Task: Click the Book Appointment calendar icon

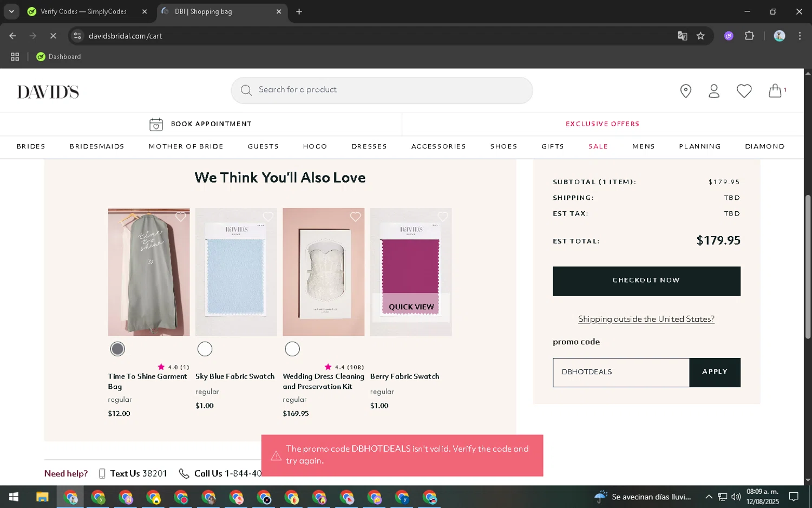Action: coord(156,125)
